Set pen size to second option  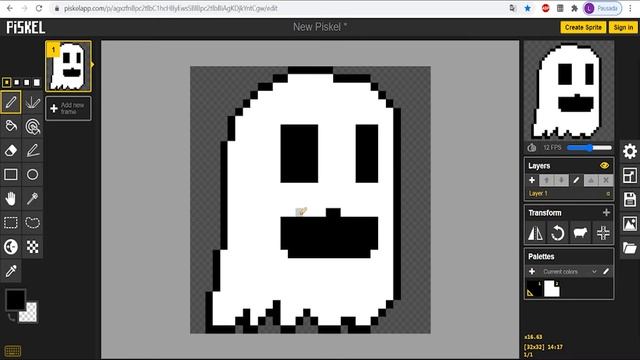[x=17, y=82]
